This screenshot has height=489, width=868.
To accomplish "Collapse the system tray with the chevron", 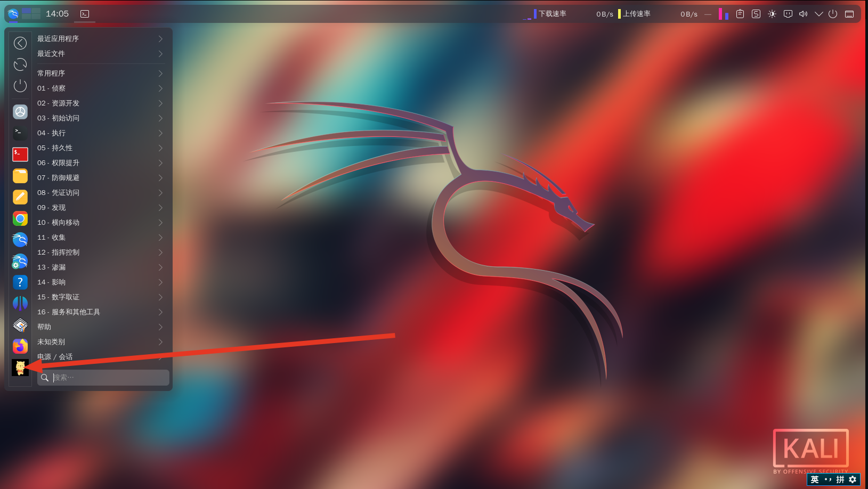I will click(819, 14).
